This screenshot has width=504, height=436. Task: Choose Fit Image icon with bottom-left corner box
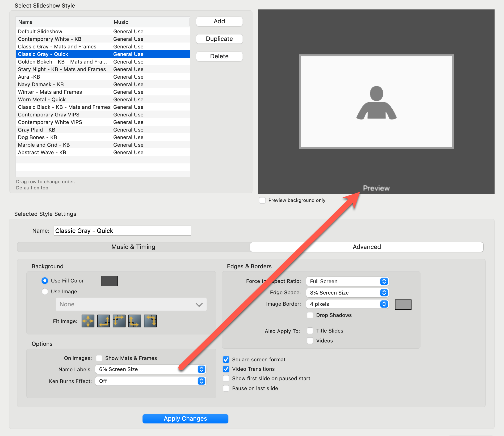pos(134,321)
